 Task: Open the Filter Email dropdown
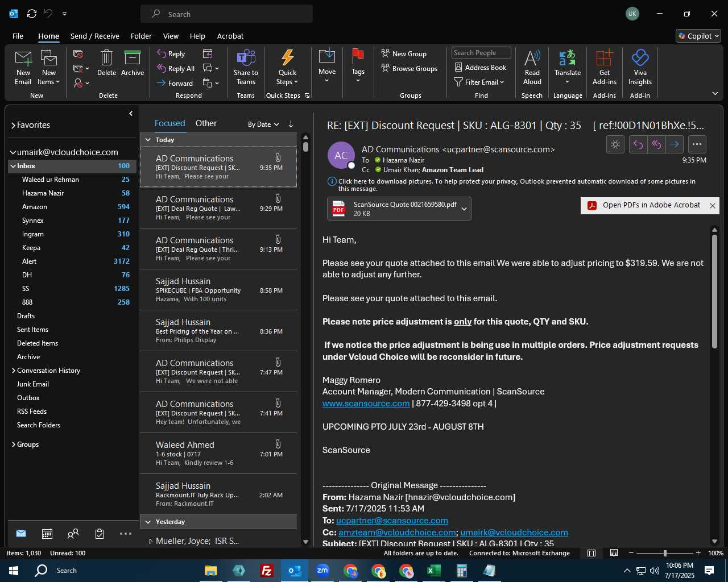(x=479, y=82)
